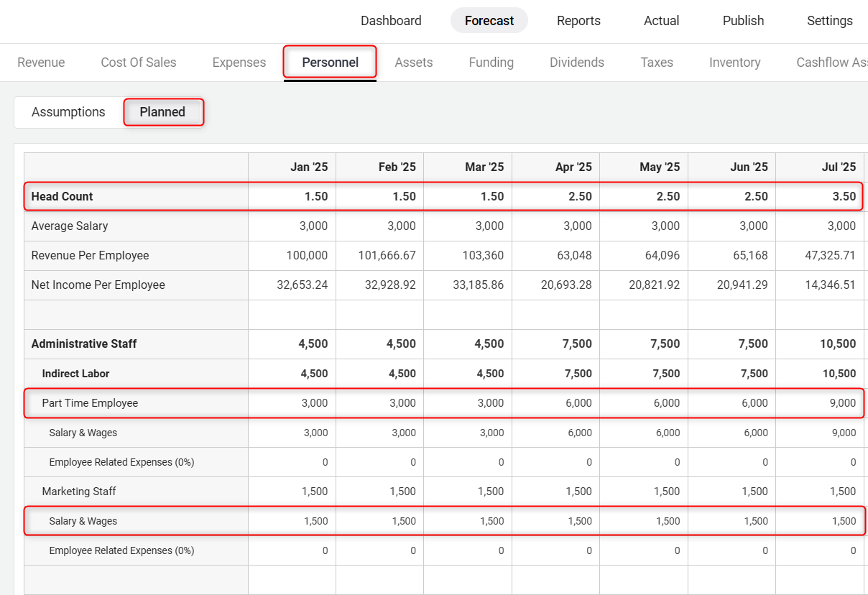Select the Forecast top menu

pos(489,21)
